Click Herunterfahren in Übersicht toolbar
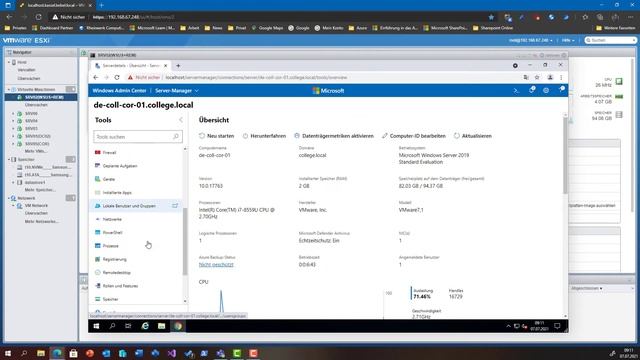Screen dimensions: 640x360 [x=264, y=136]
